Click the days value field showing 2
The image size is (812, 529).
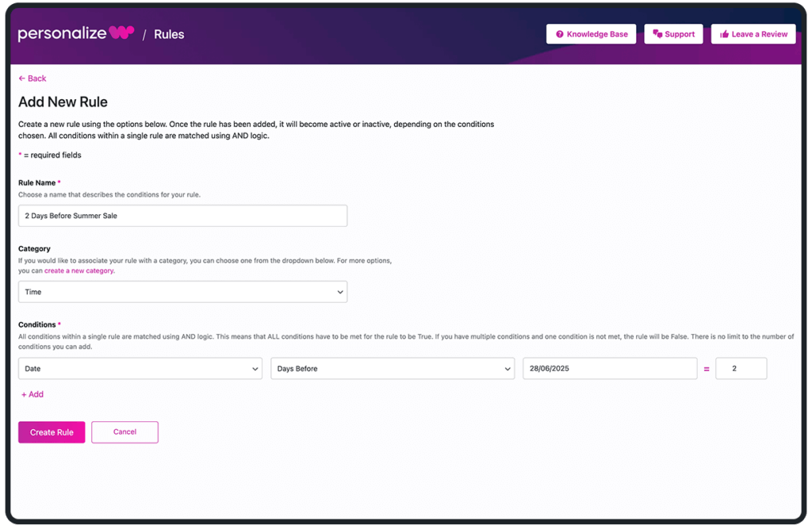741,368
